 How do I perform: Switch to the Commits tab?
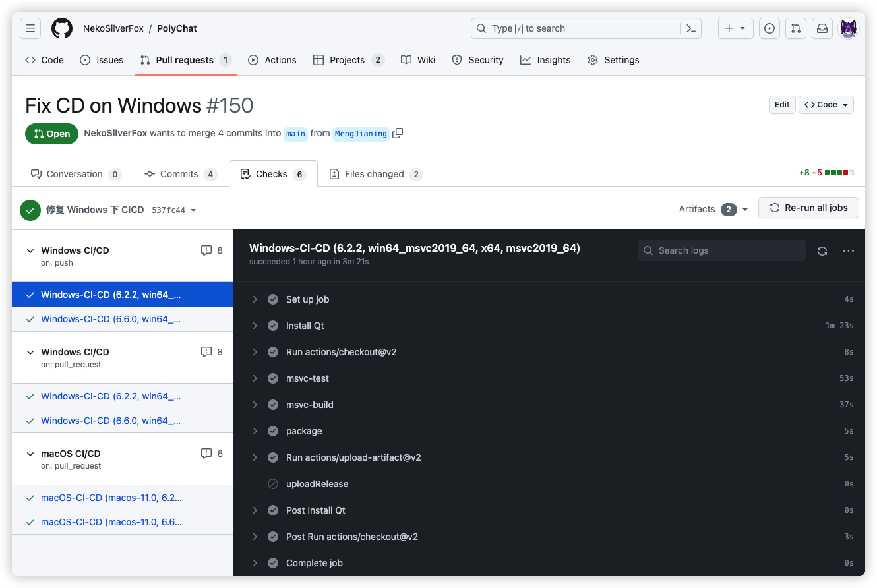click(181, 174)
